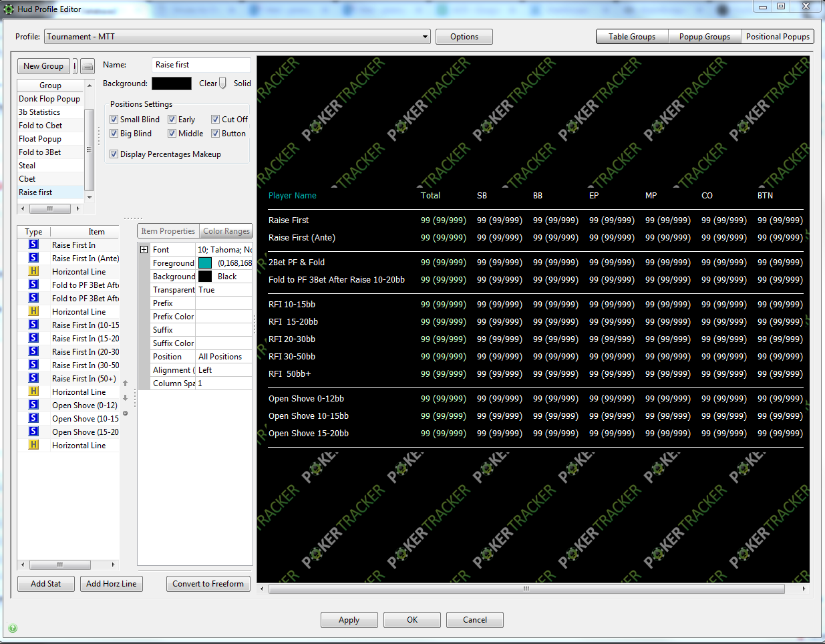This screenshot has height=644, width=825.
Task: Switch to the Popup Groups tab
Action: pyautogui.click(x=705, y=37)
